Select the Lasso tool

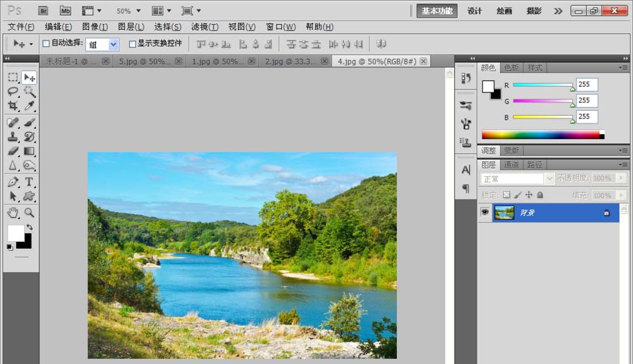[13, 92]
